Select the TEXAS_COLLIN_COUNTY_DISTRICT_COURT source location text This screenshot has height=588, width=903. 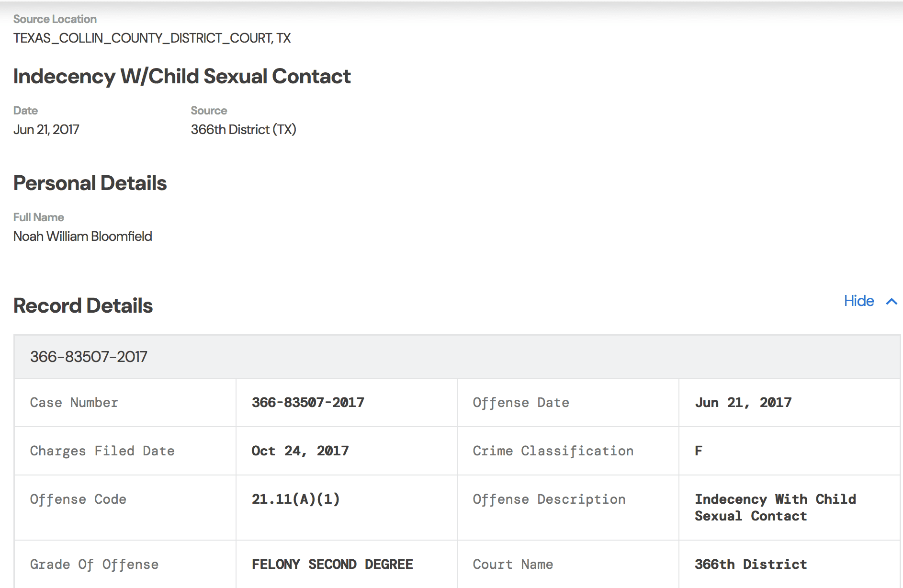[x=152, y=38]
